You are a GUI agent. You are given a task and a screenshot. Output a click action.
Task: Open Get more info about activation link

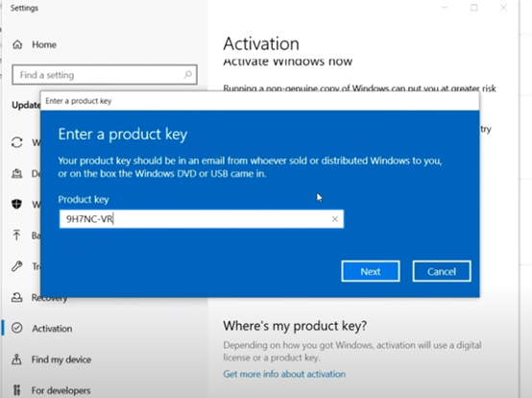point(284,374)
